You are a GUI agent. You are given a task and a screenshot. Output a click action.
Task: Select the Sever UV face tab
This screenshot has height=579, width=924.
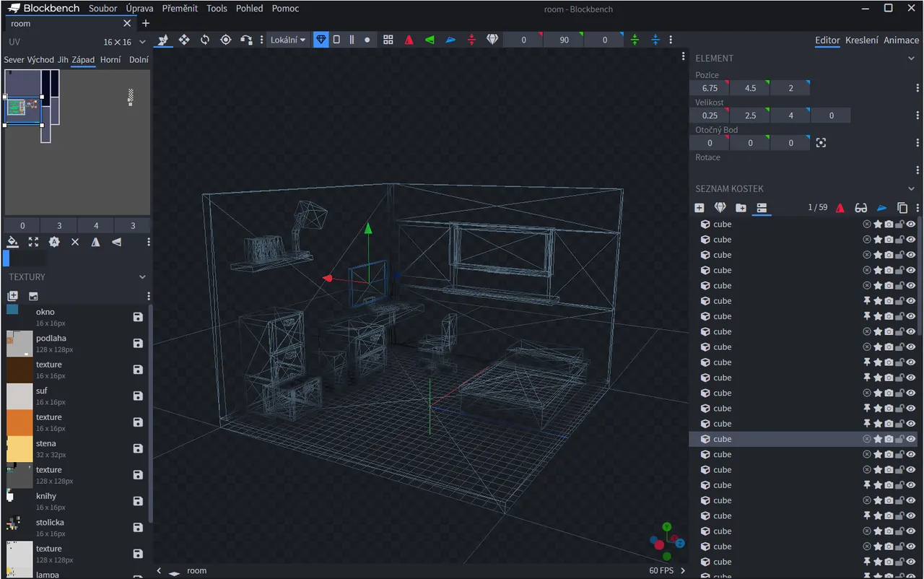coord(14,60)
